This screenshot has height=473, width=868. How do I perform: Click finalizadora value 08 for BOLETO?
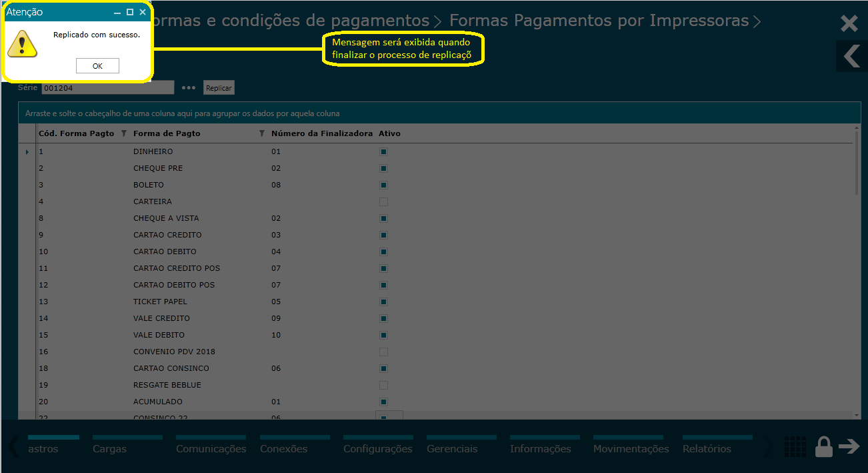click(276, 185)
